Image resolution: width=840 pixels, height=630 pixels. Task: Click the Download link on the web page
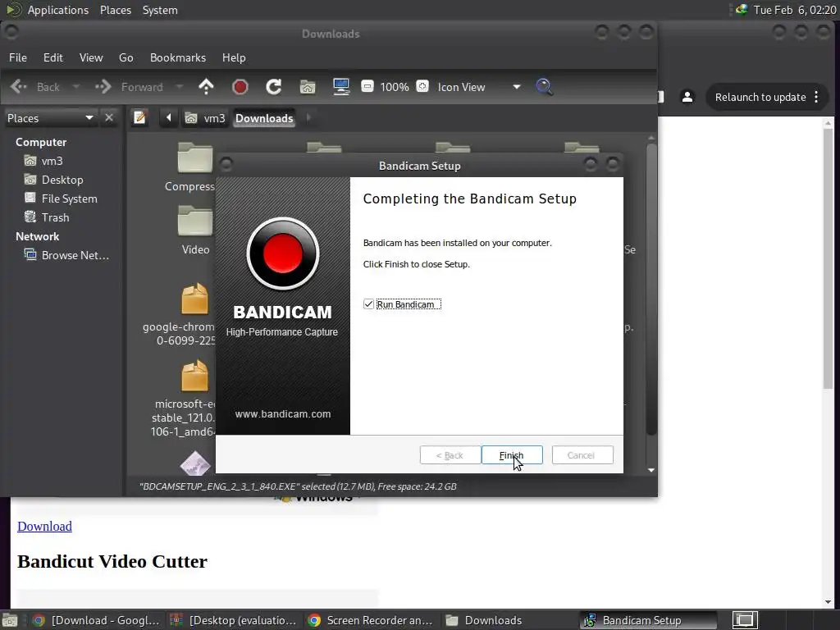click(x=44, y=526)
